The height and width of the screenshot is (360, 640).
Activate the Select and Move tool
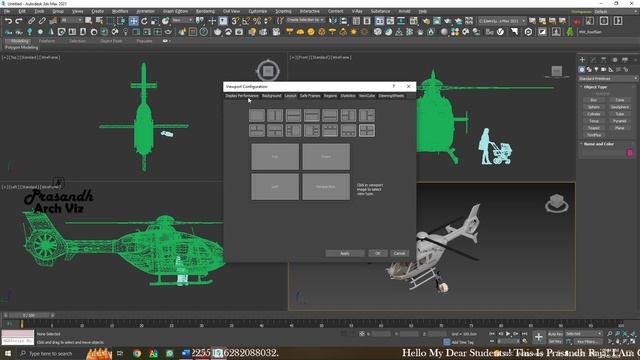click(133, 21)
